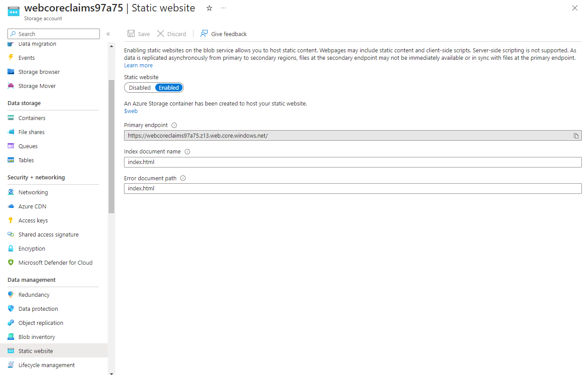
Task: Click the Data protection shield icon
Action: pos(11,309)
